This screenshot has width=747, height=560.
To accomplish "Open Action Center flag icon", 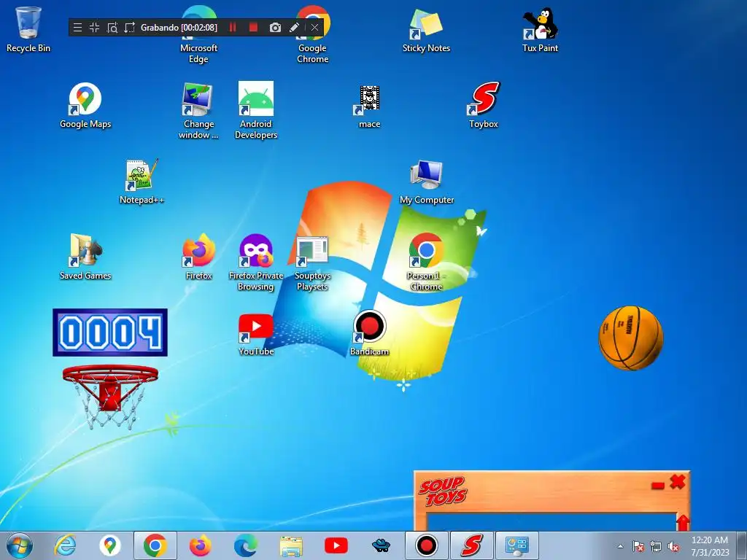I will (638, 546).
